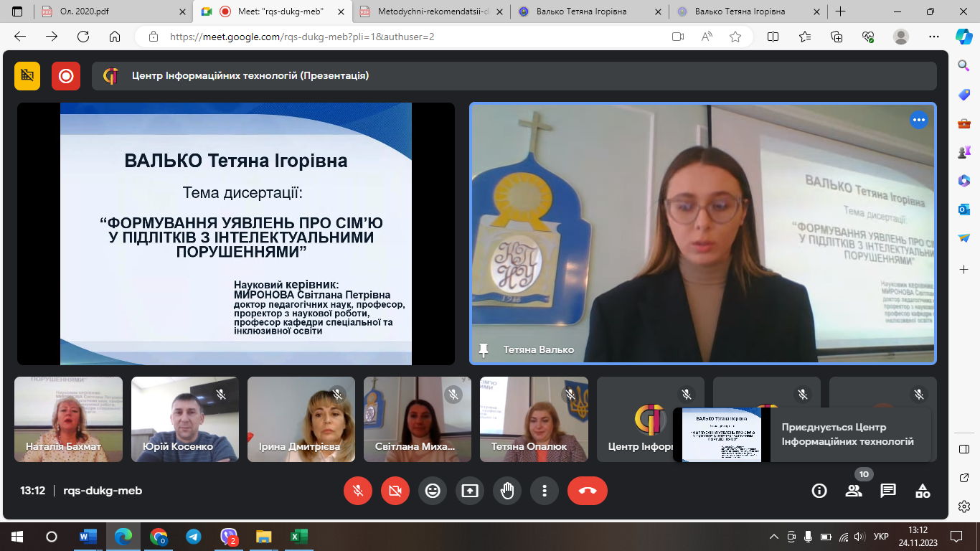The image size is (980, 551).
Task: Open the emoji reactions picker
Action: 433,491
